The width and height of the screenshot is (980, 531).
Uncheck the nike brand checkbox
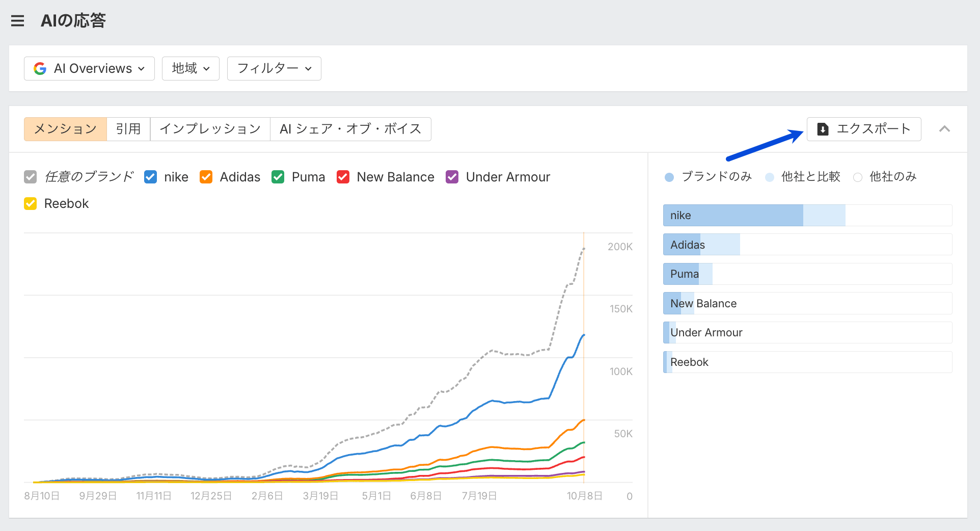pyautogui.click(x=150, y=177)
